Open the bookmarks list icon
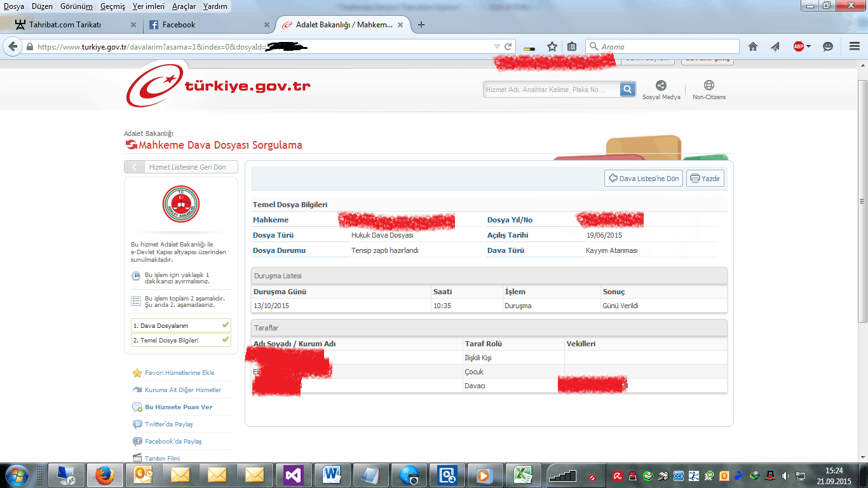868x488 pixels. (572, 46)
